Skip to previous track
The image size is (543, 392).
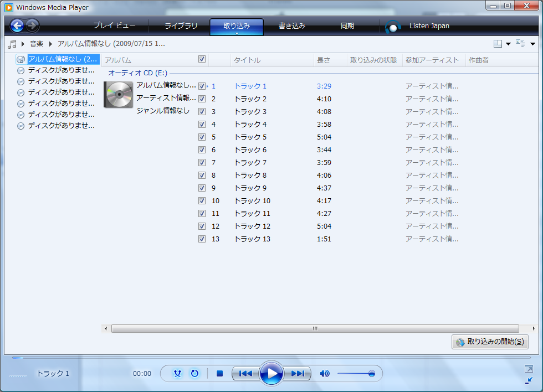(x=245, y=373)
